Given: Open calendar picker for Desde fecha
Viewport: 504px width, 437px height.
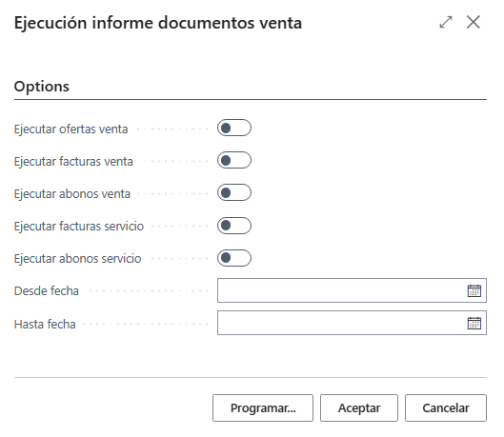Looking at the screenshot, I should click(474, 290).
